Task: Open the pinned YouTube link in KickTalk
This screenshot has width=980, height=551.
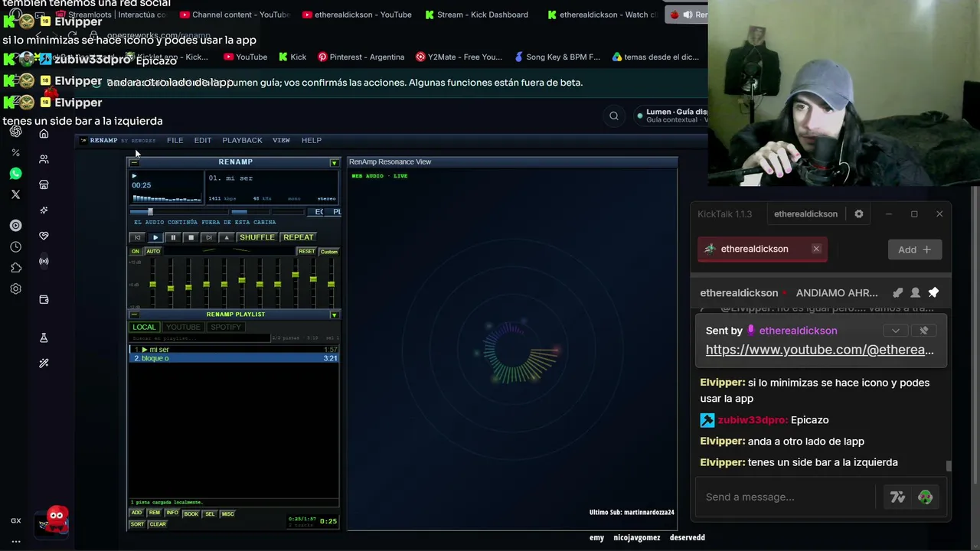Action: pos(820,350)
